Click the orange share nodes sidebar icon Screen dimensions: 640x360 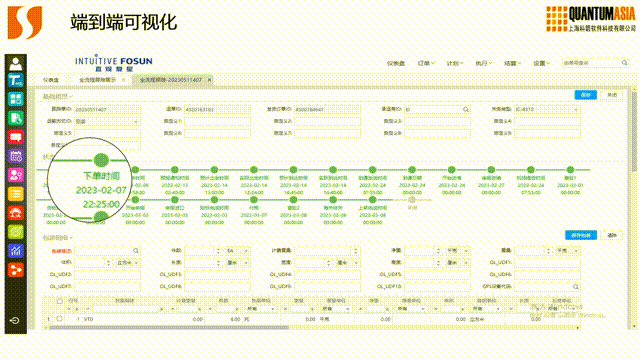pos(16,270)
